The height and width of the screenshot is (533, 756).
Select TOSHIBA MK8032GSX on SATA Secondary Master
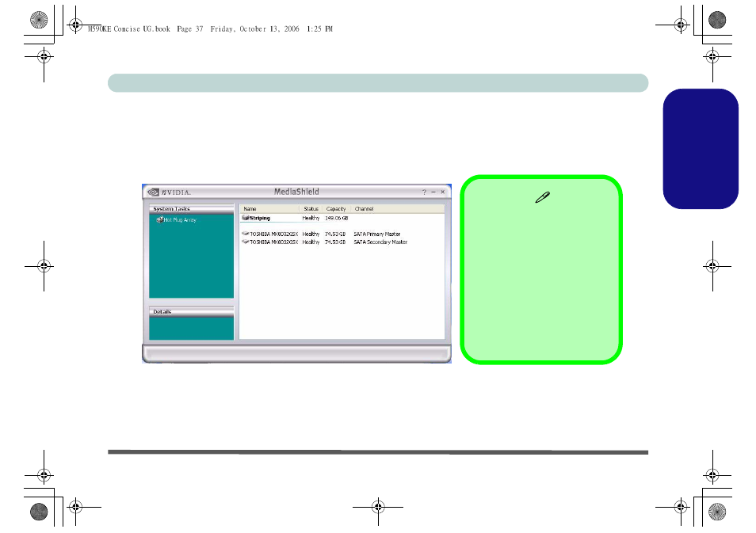click(x=274, y=242)
